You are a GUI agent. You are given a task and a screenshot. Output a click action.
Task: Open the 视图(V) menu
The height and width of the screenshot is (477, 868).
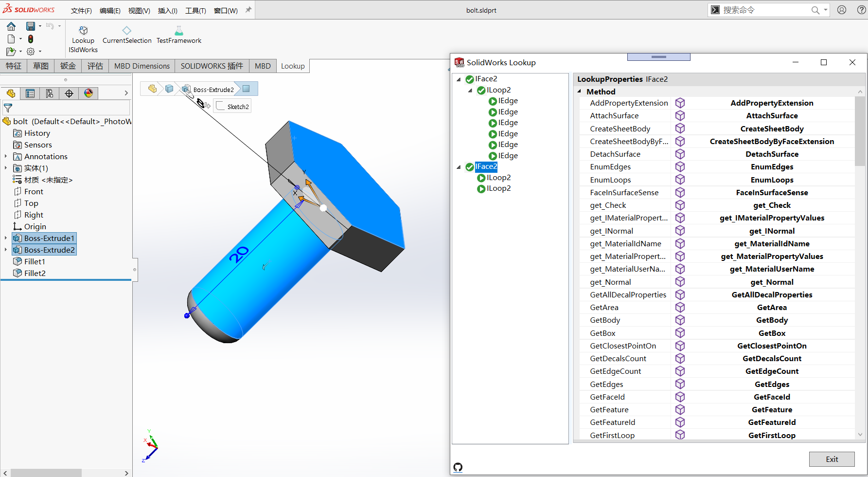(139, 10)
